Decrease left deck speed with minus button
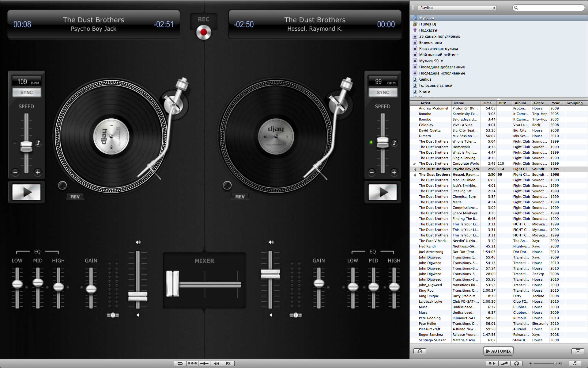This screenshot has height=368, width=588. click(x=15, y=172)
